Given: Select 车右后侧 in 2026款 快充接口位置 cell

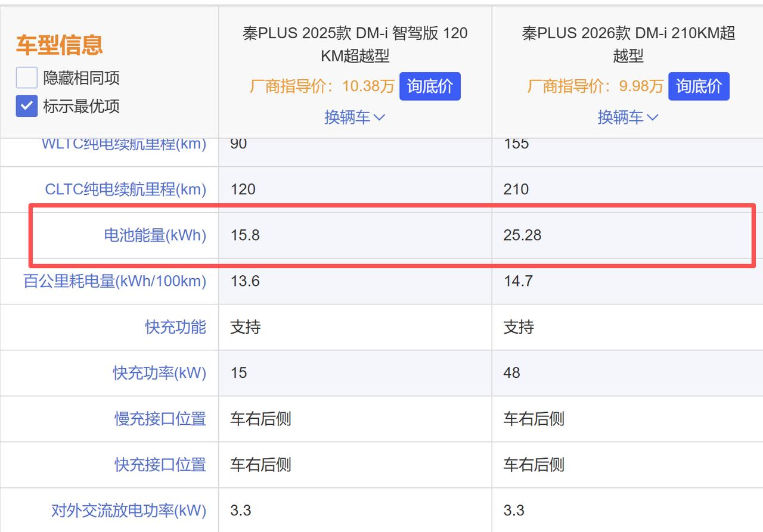Looking at the screenshot, I should click(534, 465).
